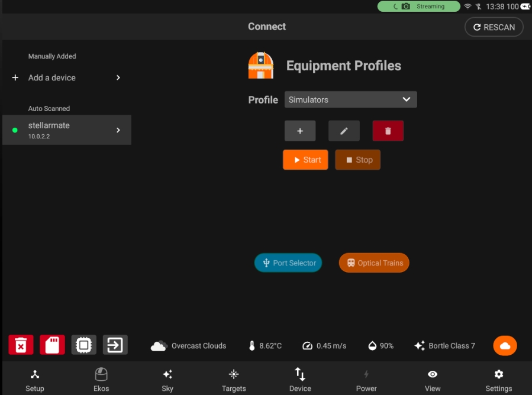Open the Sky tab
Screen dimensions: 532x395
click(x=167, y=380)
